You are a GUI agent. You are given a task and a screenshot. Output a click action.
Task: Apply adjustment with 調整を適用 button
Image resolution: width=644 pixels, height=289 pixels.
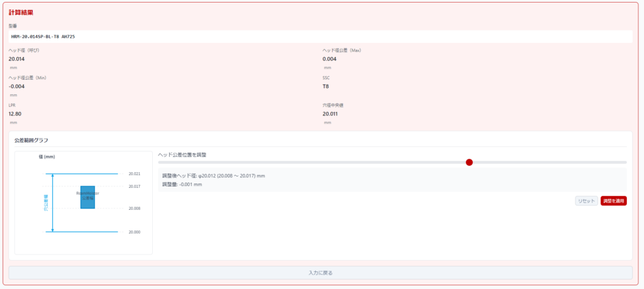613,201
